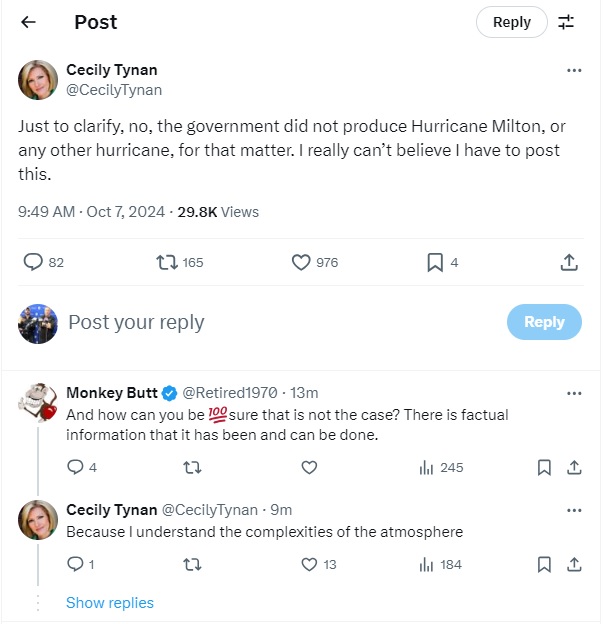
Task: Click Show replies link
Action: click(x=110, y=602)
